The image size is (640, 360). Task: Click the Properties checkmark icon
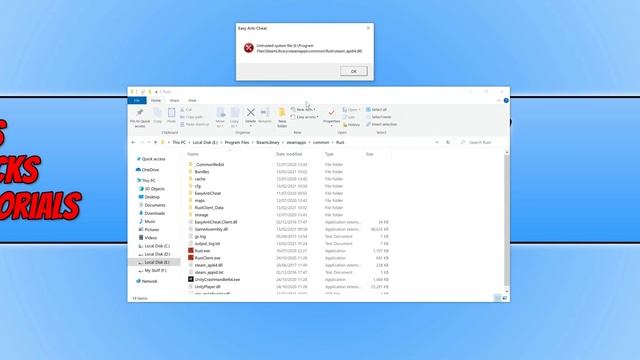pos(331,113)
